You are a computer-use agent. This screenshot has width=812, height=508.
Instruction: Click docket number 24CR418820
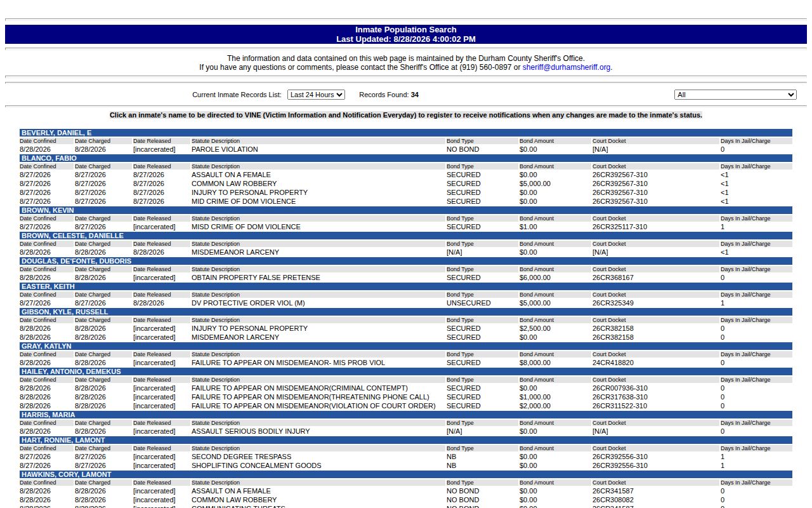point(613,363)
